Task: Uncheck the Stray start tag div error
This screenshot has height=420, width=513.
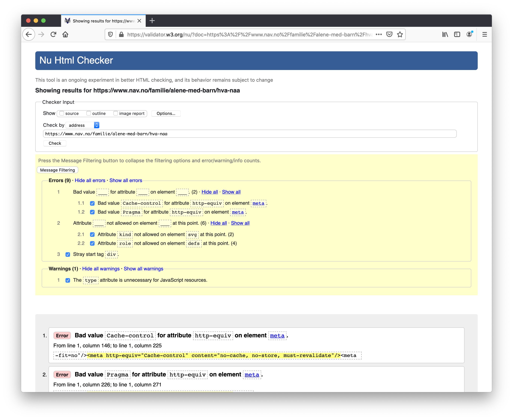Action: [68, 254]
